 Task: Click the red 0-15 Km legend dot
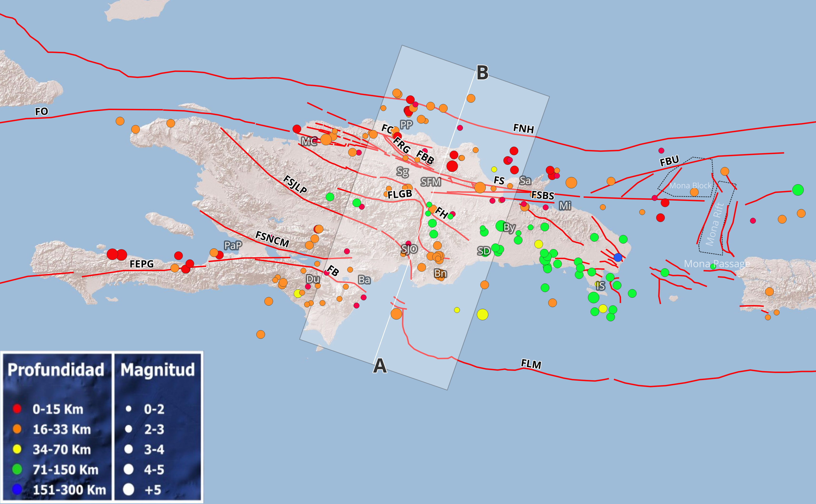tap(17, 409)
